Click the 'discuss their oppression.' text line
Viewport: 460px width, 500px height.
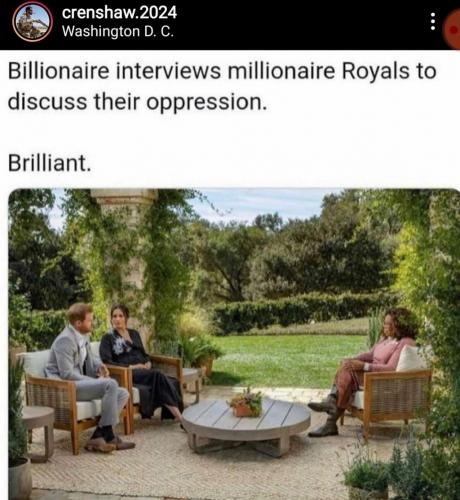(137, 102)
